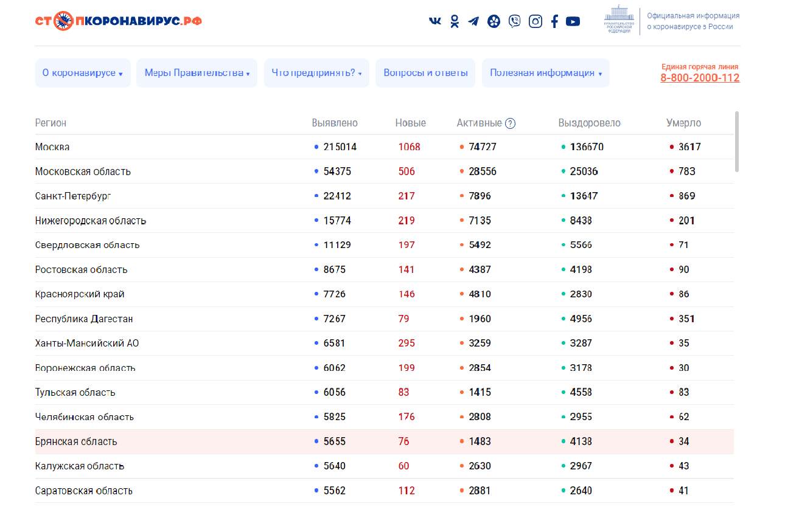
Task: Select the Красноярский край row
Action: (x=385, y=294)
